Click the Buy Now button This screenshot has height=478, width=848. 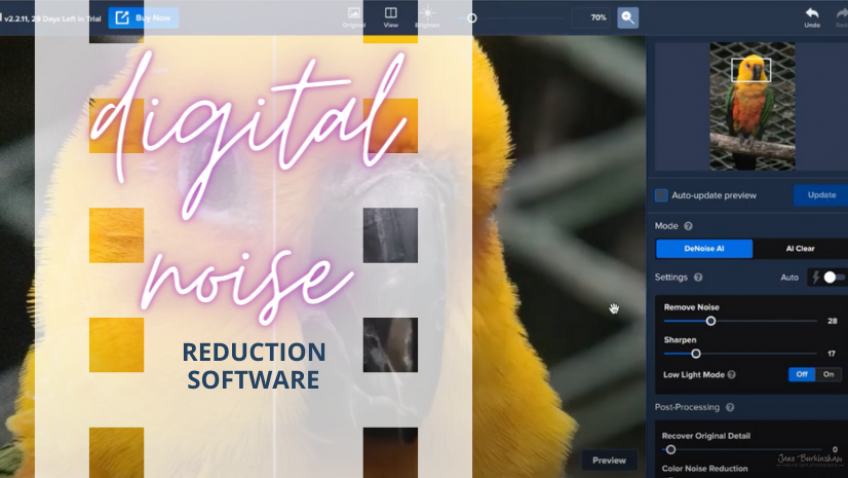[143, 18]
